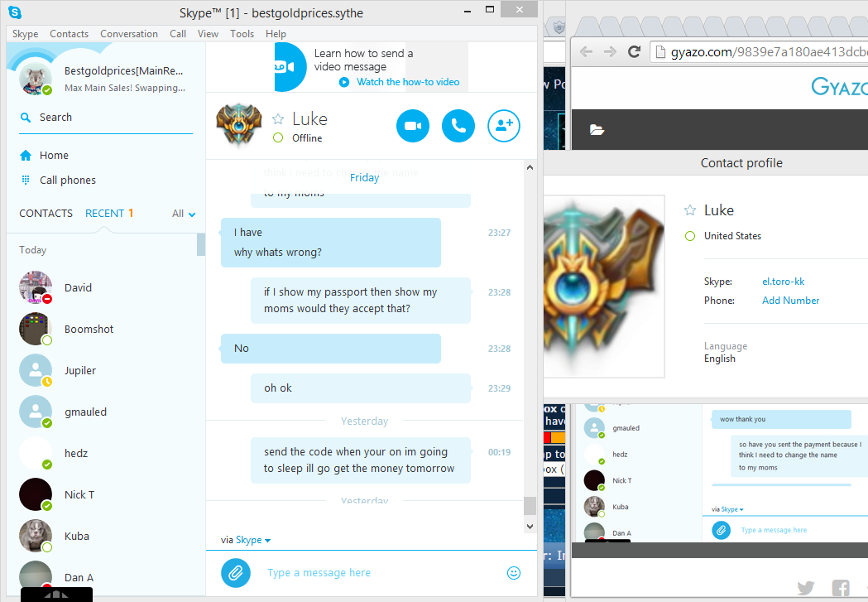Click the 'why whats wrong?' message bubble

[x=330, y=243]
